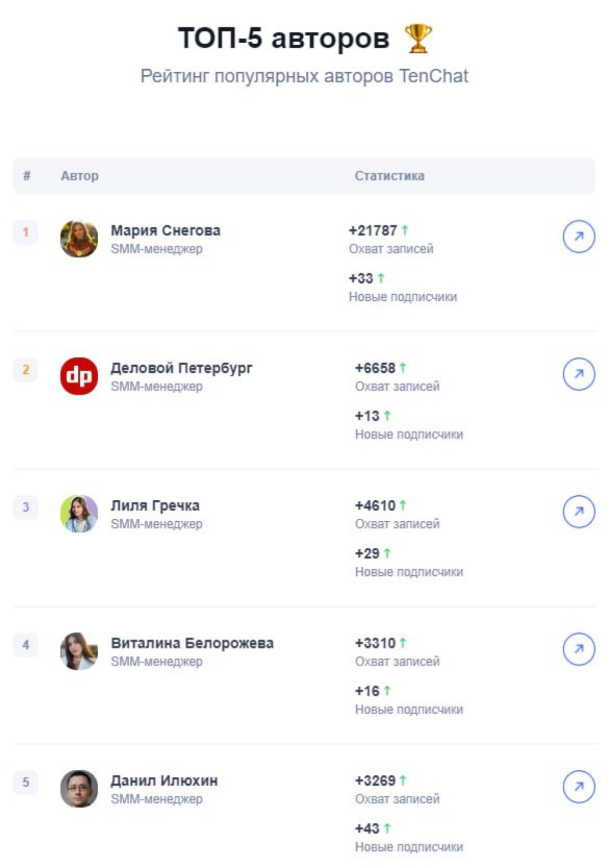The image size is (610, 868).
Task: Open author name Мария Снегова
Action: point(165,231)
